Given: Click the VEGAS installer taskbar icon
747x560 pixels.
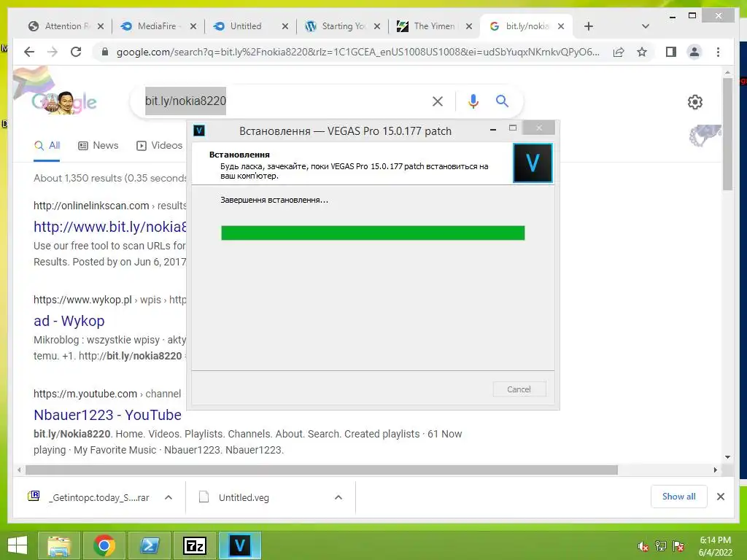Looking at the screenshot, I should tap(240, 545).
